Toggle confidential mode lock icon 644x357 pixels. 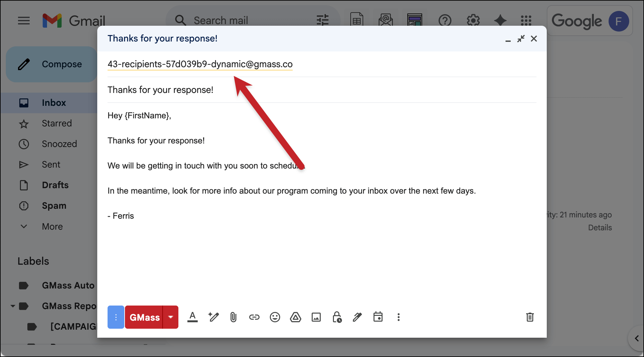pos(337,317)
